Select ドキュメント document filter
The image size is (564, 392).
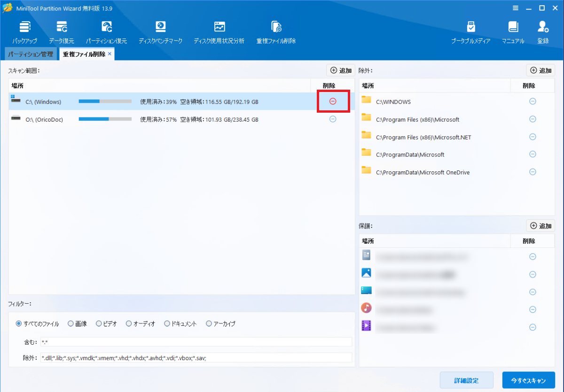(180, 323)
